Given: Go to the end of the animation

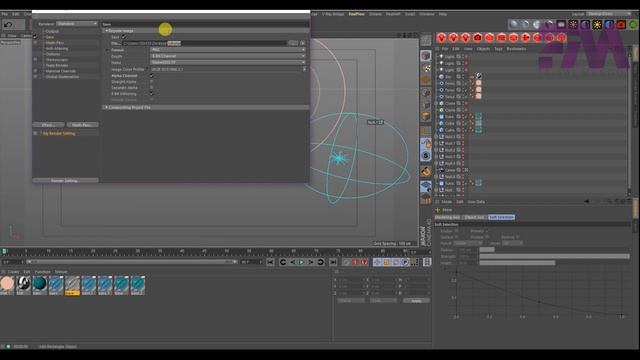Looking at the screenshot, I should pyautogui.click(x=333, y=262).
